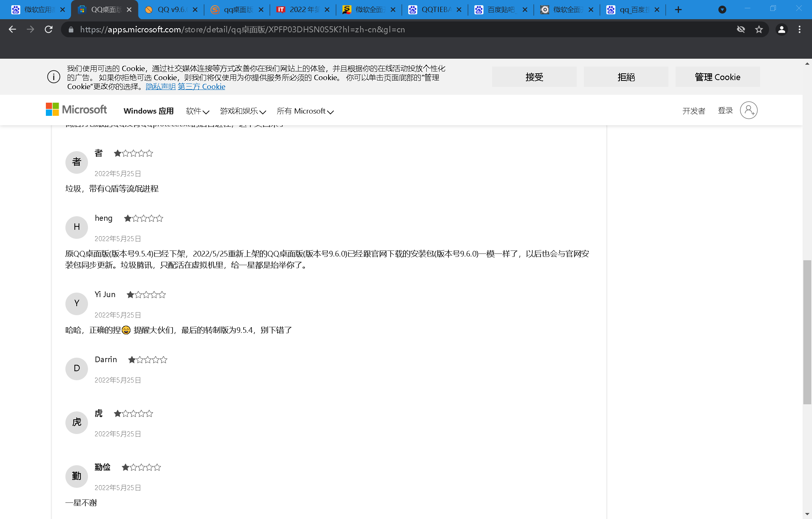Click the sign-in account avatar icon
Screen dimensions: 812x519
(748, 110)
